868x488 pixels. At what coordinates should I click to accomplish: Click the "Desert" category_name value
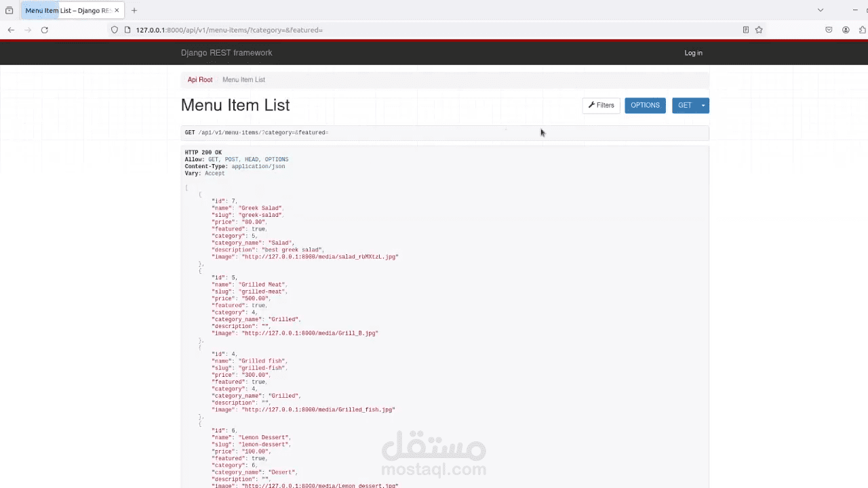tap(282, 472)
